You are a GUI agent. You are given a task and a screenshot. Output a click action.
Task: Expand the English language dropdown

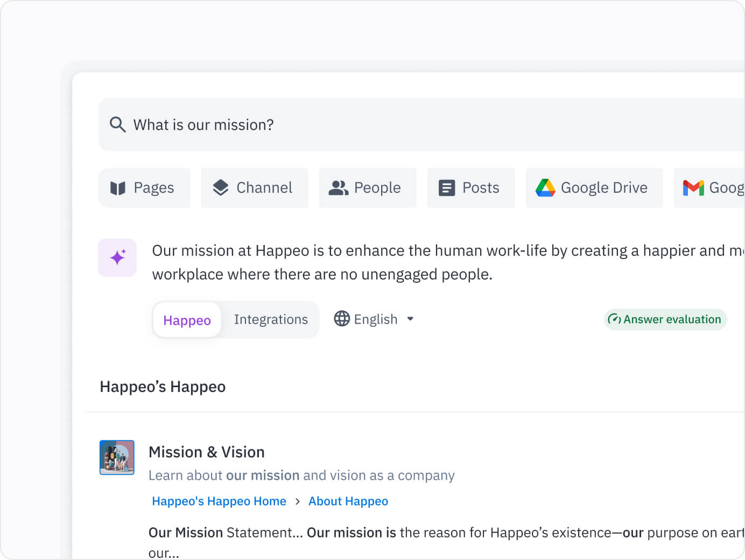374,319
